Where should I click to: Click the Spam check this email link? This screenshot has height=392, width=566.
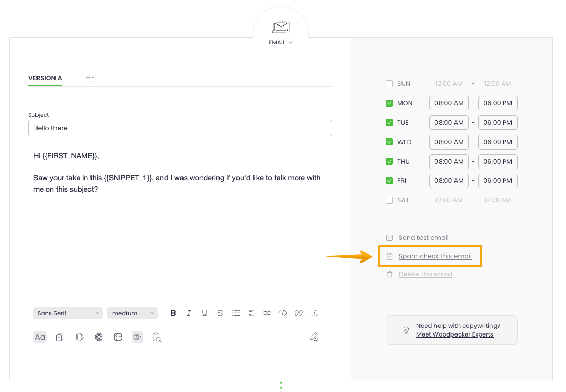tap(435, 256)
